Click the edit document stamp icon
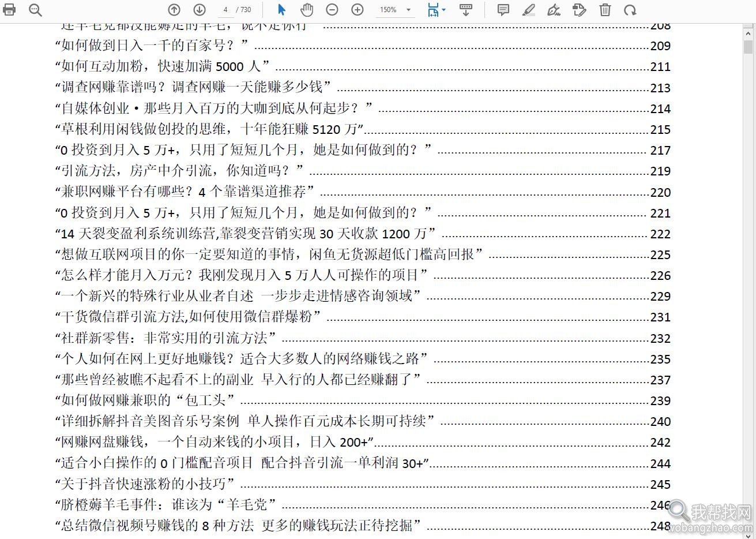 (x=579, y=9)
